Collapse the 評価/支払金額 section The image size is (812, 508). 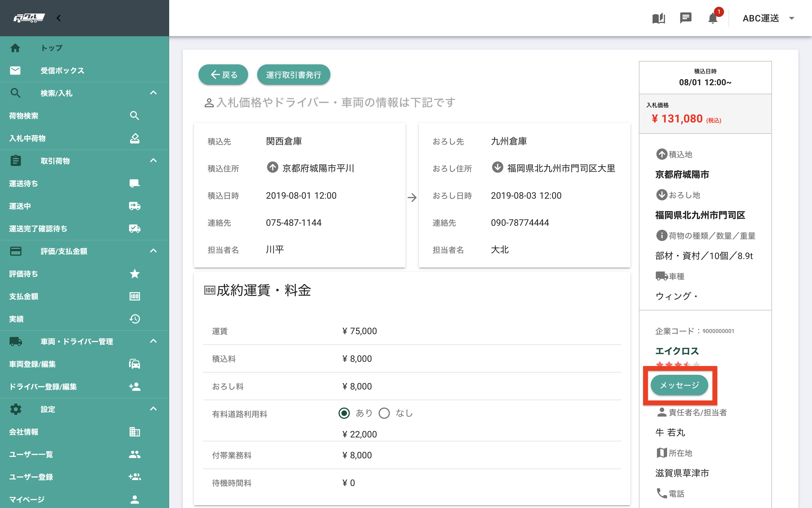[153, 251]
